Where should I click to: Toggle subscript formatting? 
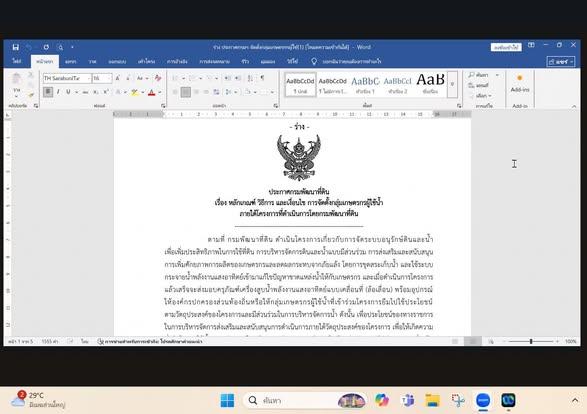tap(96, 92)
